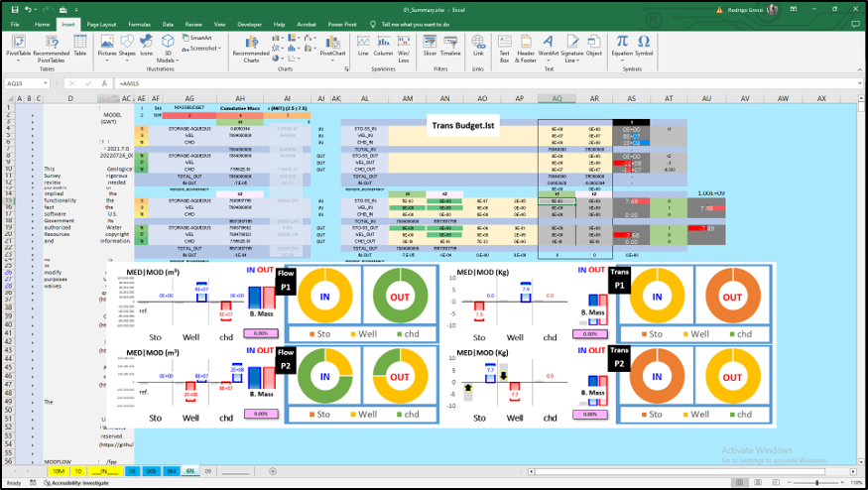Open the comments icon below the window controls

(x=856, y=25)
